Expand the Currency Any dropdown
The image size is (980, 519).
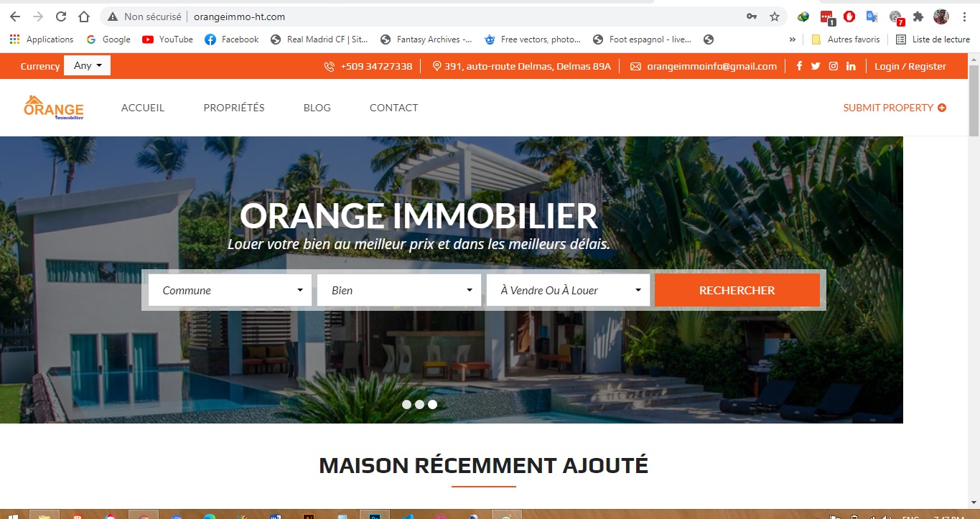(88, 66)
